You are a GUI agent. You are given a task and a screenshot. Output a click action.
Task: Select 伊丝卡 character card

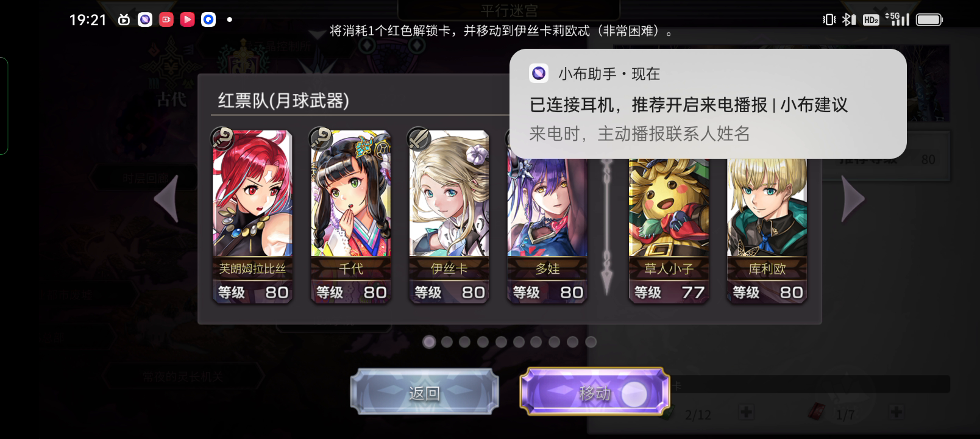point(449,216)
